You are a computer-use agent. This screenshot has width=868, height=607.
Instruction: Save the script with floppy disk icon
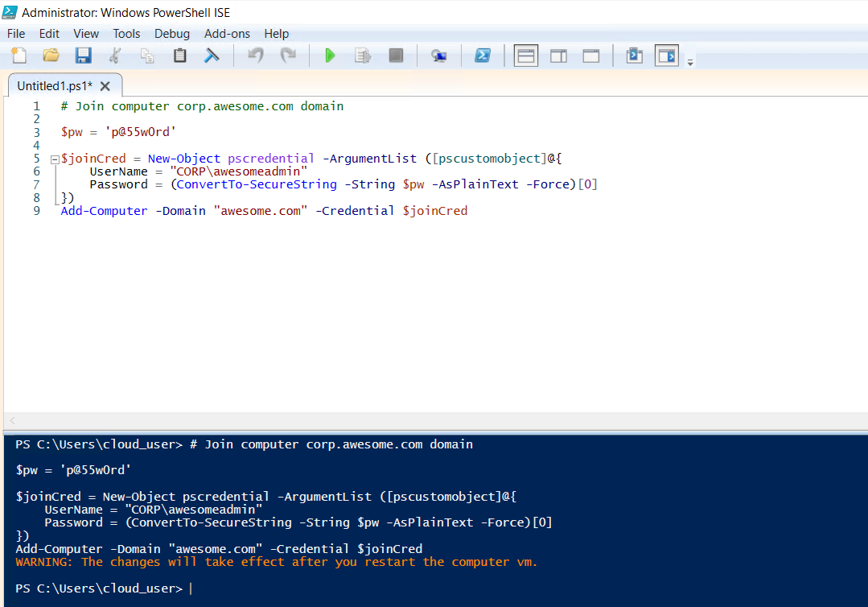click(x=84, y=56)
